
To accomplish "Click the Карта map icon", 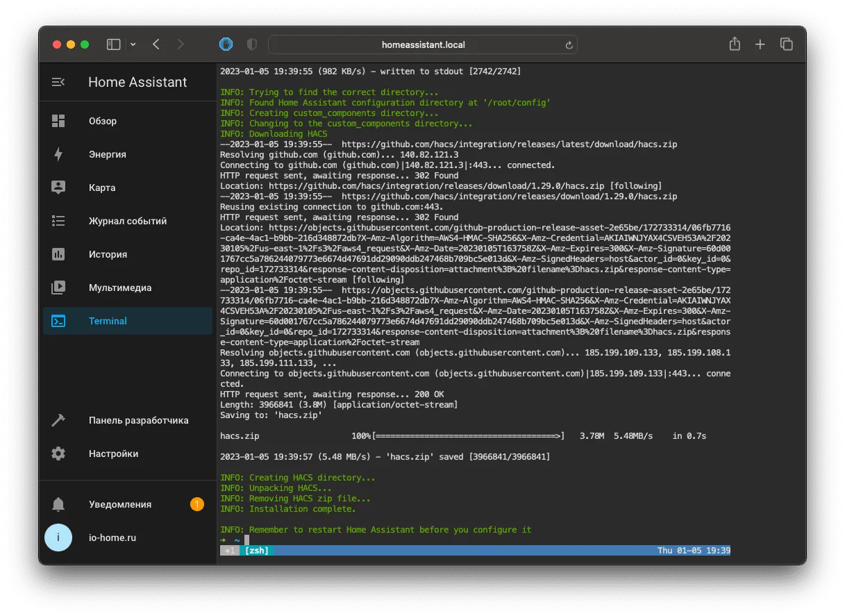I will (58, 188).
